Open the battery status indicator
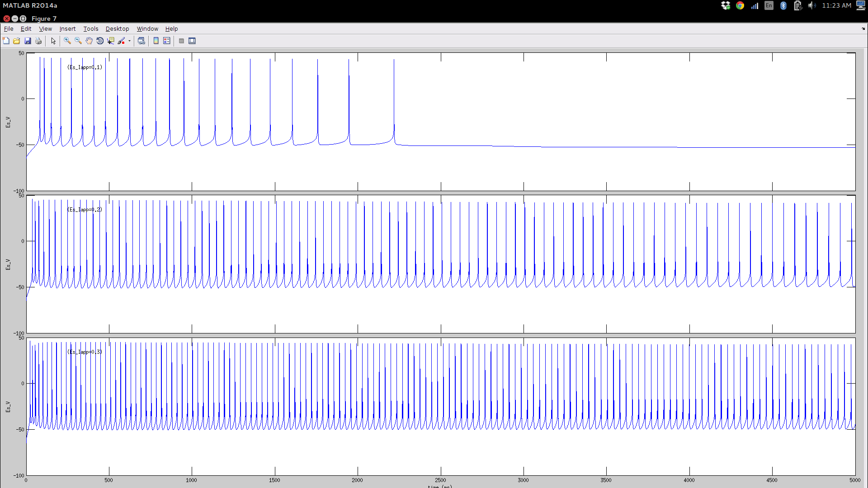 (798, 5)
